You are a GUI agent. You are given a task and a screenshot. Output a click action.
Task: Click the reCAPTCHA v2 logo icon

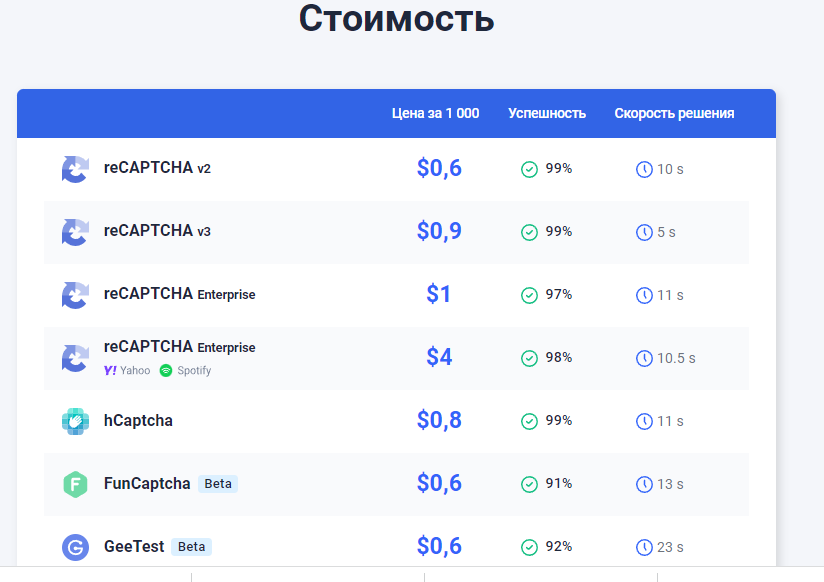point(75,169)
